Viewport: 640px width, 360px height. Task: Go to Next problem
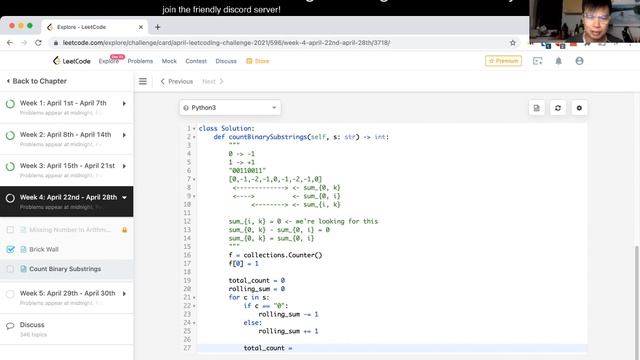(x=213, y=81)
